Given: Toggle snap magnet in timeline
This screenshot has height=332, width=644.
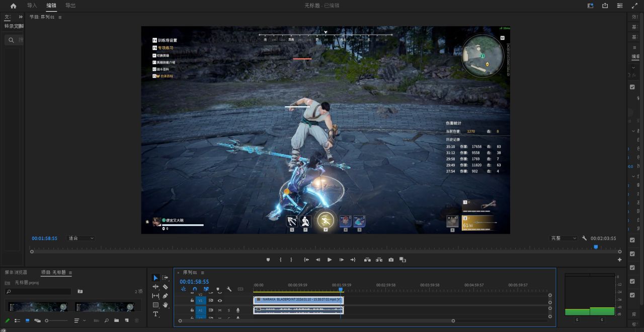Looking at the screenshot, I should point(195,289).
